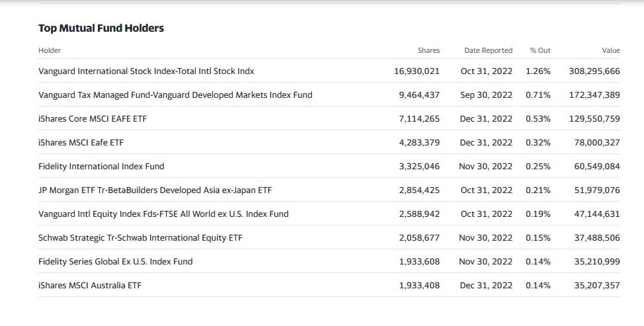Click the % Out column header
Image resolution: width=644 pixels, height=326 pixels.
click(540, 50)
